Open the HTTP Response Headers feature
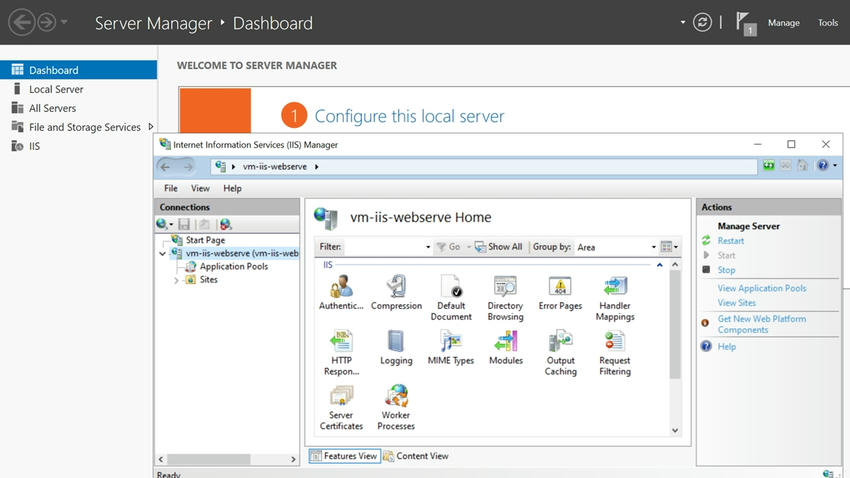 coord(342,352)
